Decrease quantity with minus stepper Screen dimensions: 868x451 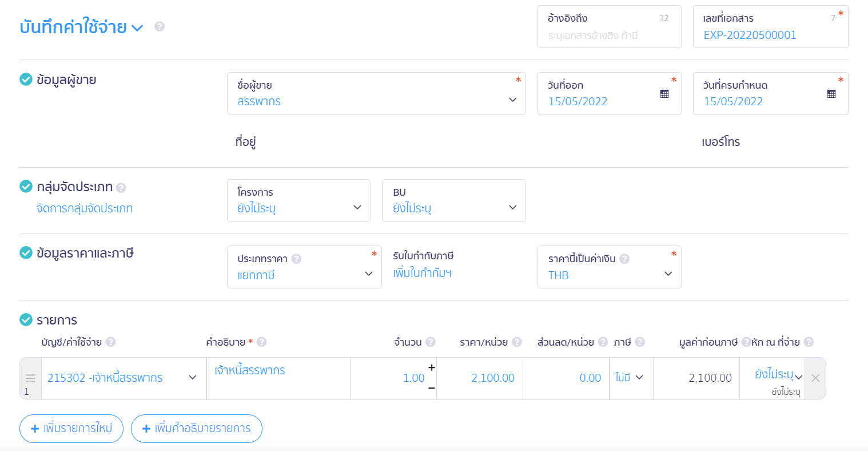click(x=432, y=388)
